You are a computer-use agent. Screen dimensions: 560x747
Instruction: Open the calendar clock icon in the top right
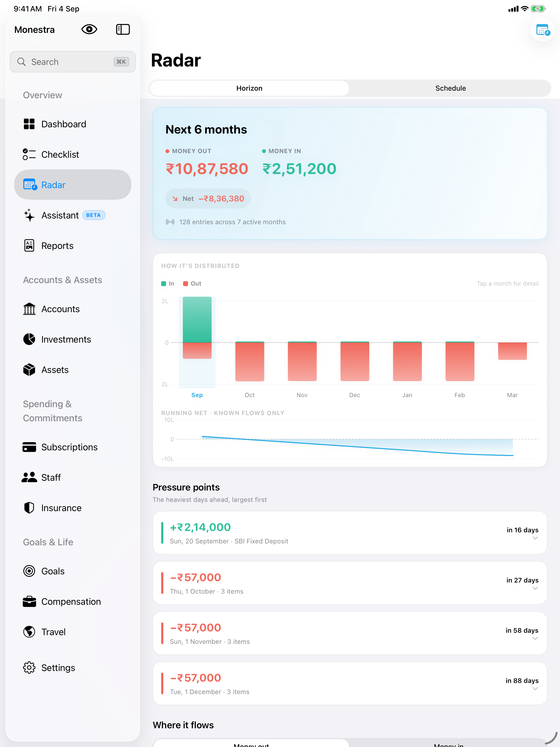(x=542, y=30)
